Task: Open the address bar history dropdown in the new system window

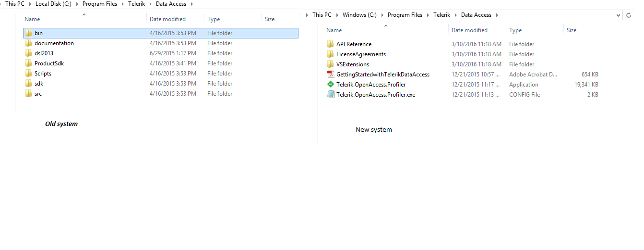Action: click(618, 15)
